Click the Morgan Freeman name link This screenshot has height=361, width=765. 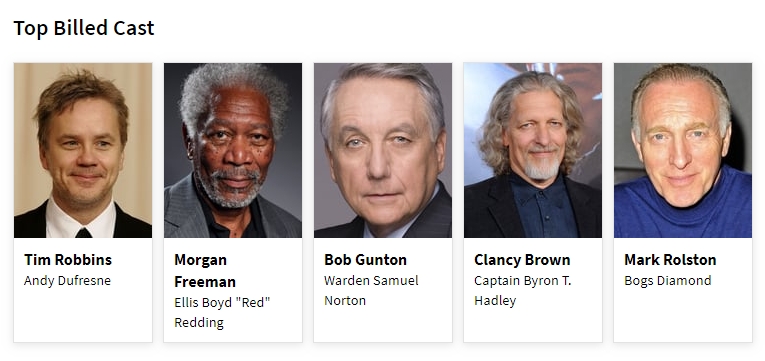pyautogui.click(x=205, y=271)
